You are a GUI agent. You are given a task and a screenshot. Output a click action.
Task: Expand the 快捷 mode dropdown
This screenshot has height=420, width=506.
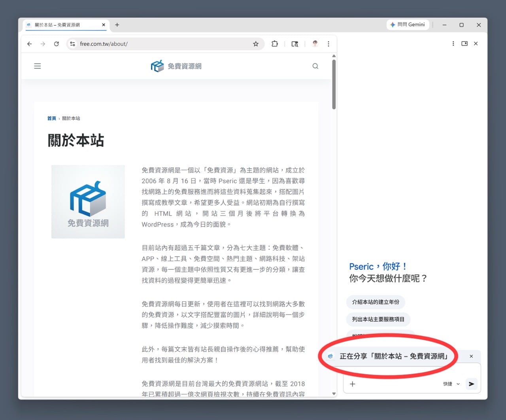(451, 384)
